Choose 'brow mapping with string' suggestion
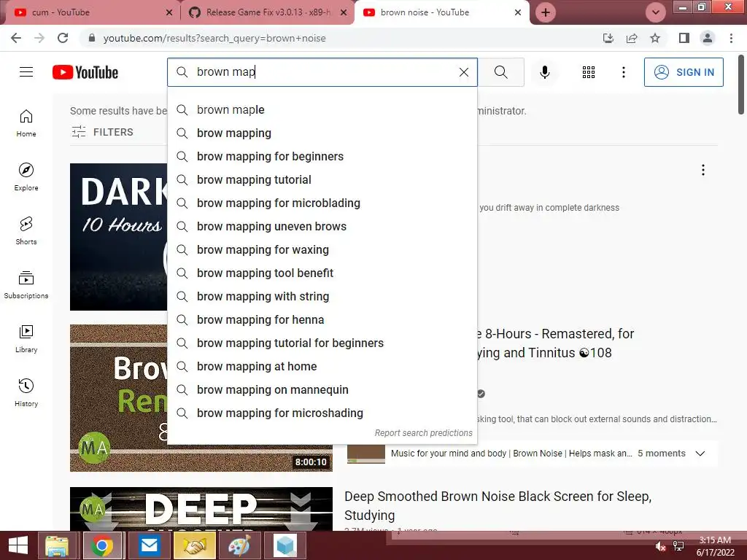 tap(322, 296)
